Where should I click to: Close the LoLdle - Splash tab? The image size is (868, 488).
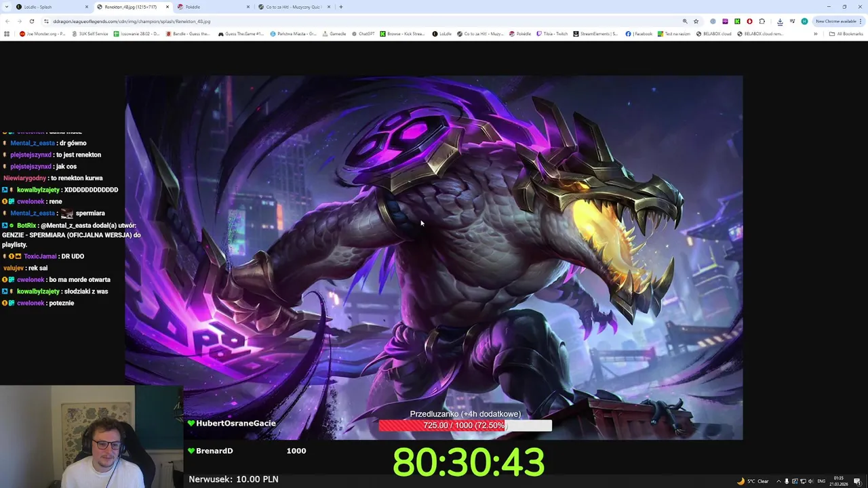(x=87, y=7)
